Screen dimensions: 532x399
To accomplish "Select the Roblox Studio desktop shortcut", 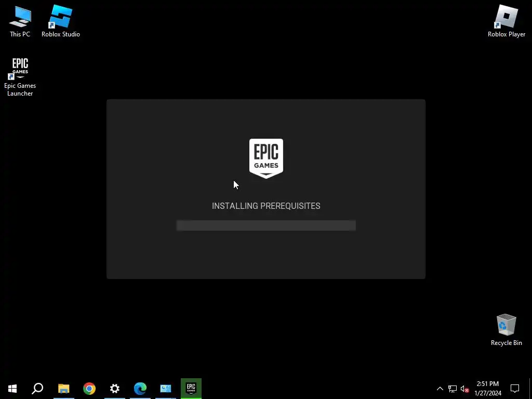I will tap(61, 21).
